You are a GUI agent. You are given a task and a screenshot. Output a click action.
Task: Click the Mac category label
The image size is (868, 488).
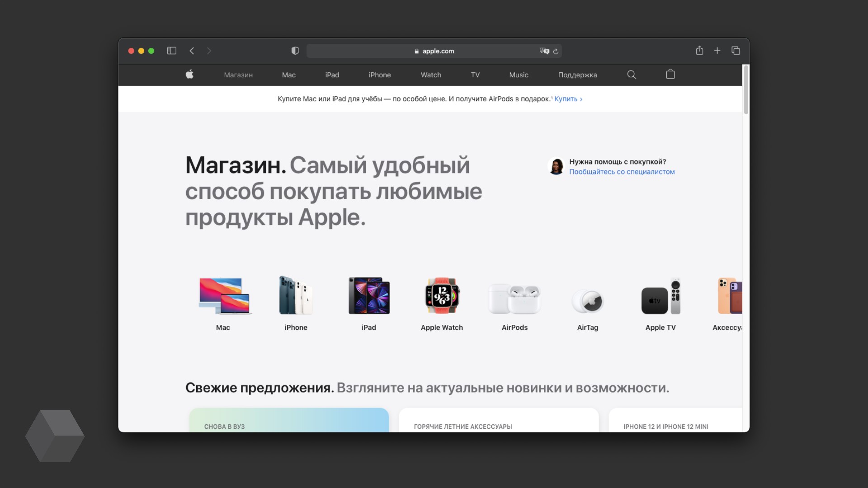223,328
